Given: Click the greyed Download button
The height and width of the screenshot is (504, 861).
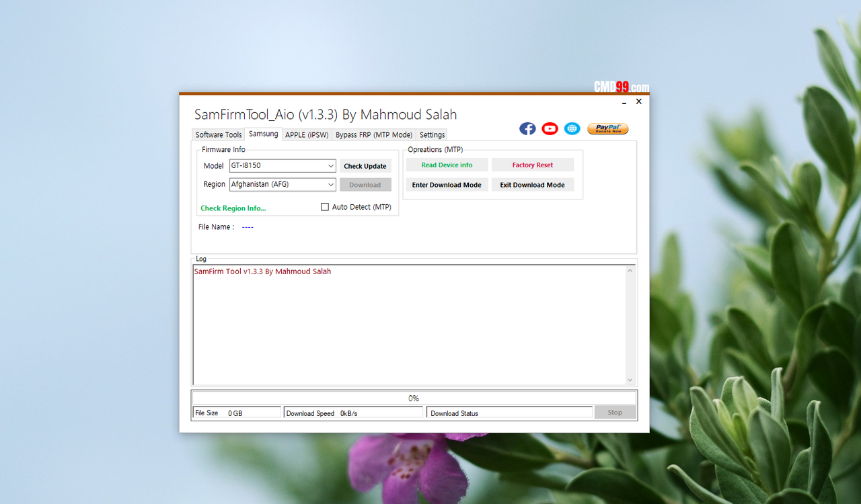Looking at the screenshot, I should point(365,185).
